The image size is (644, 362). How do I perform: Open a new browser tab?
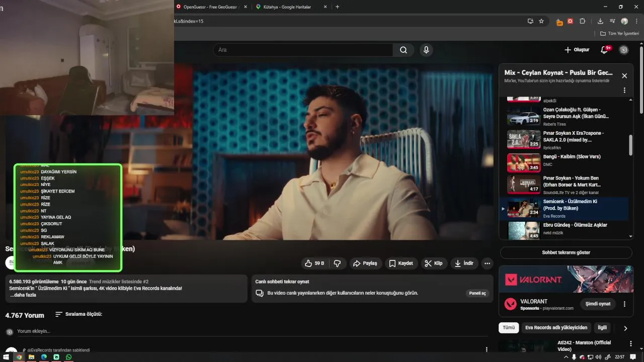pyautogui.click(x=337, y=7)
